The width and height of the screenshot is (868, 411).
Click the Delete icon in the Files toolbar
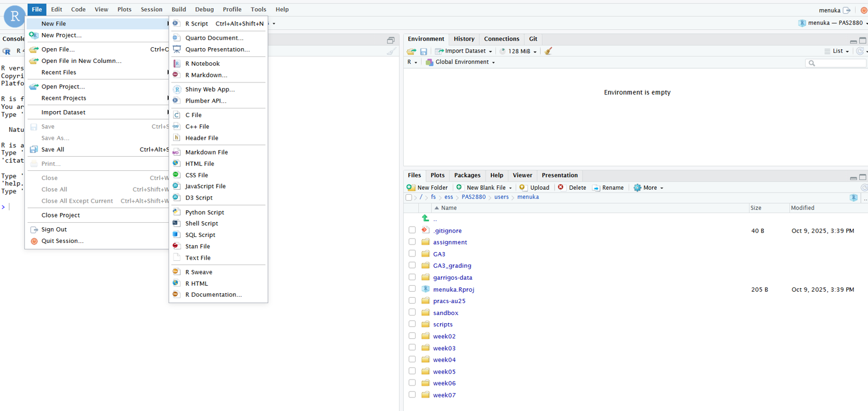(x=561, y=188)
